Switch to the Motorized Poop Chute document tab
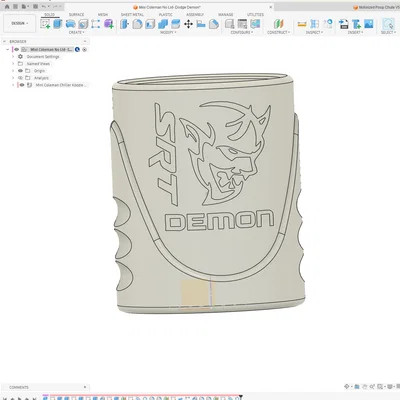400x400 pixels. coord(376,7)
